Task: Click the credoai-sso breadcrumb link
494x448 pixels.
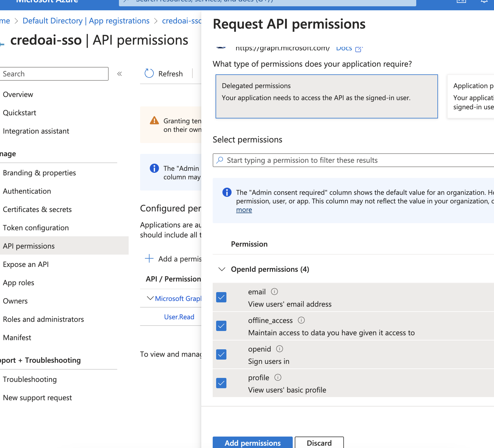Action: click(182, 21)
